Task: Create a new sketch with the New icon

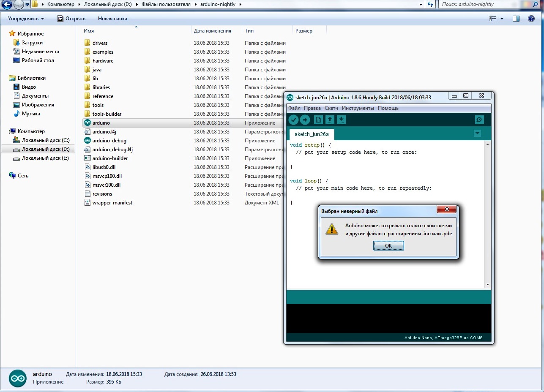Action: pyautogui.click(x=318, y=120)
